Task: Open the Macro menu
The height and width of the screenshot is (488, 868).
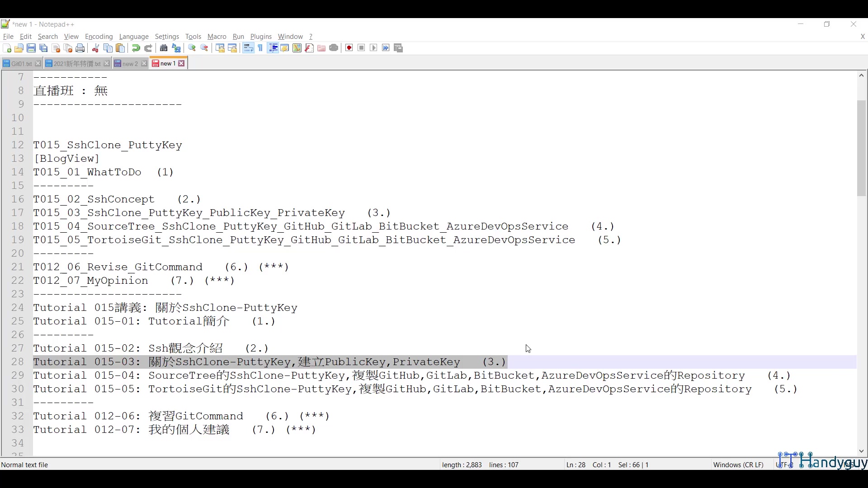Action: point(217,37)
